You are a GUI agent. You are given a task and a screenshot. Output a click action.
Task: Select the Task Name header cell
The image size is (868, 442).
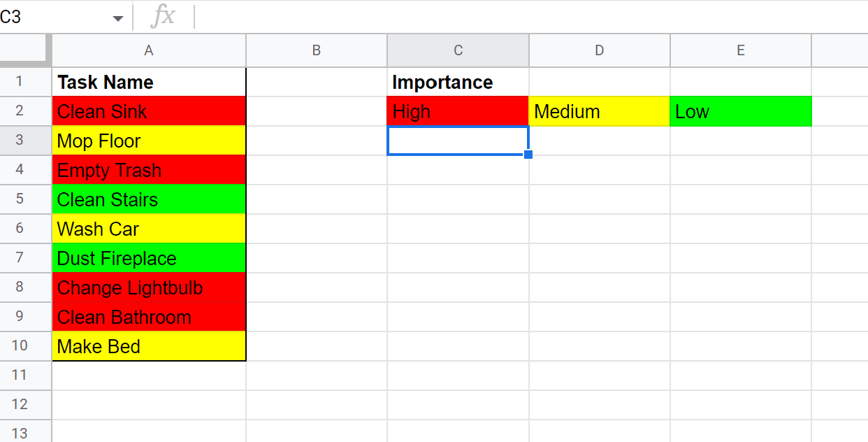[149, 83]
